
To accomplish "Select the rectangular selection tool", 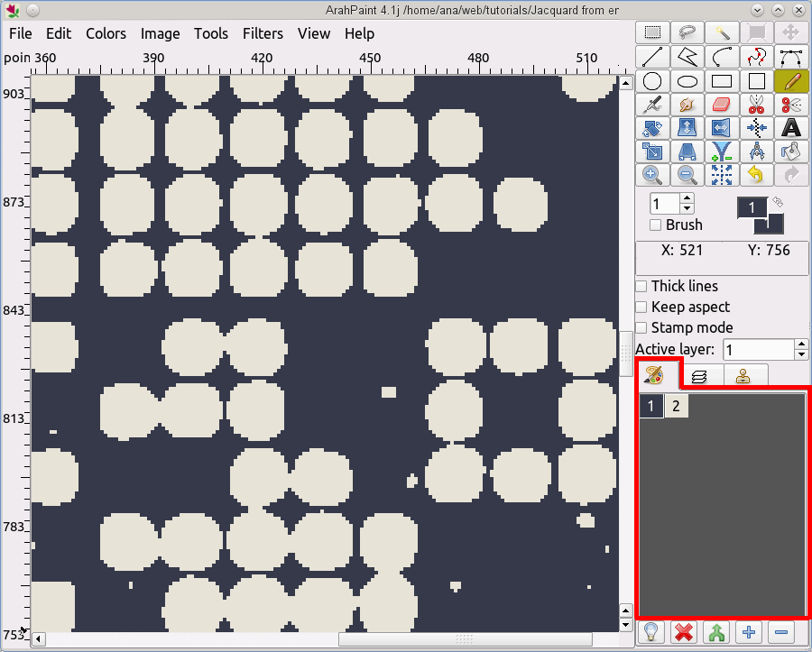I will tap(652, 32).
